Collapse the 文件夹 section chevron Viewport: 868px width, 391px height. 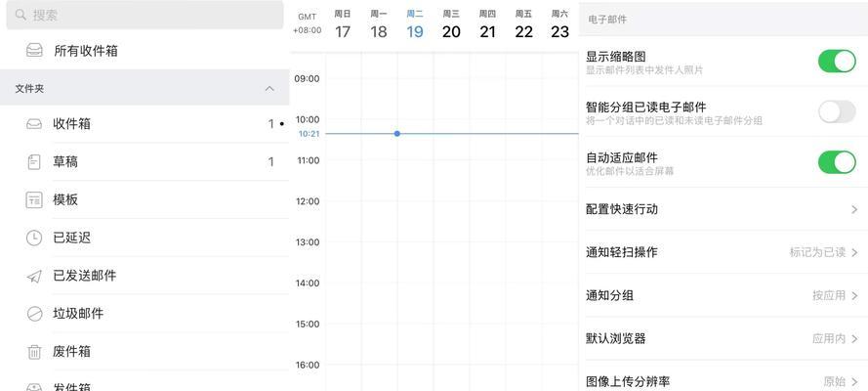coord(269,89)
